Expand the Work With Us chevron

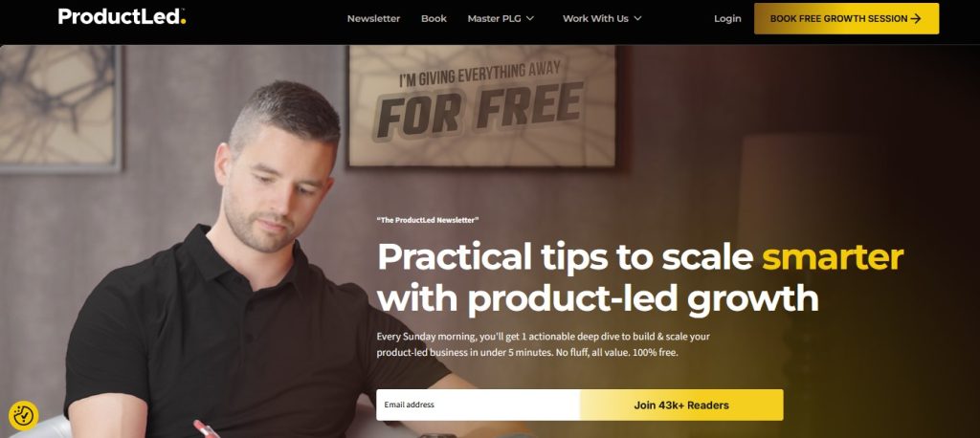[637, 19]
